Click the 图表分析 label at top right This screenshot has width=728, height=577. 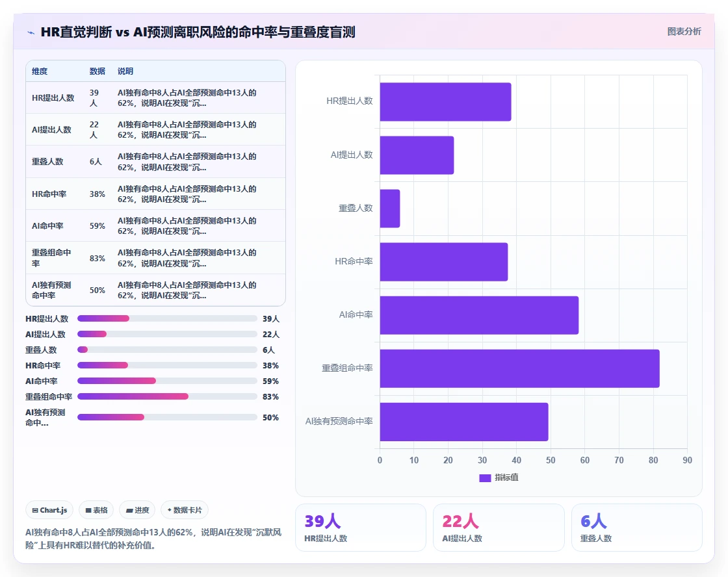pyautogui.click(x=684, y=32)
